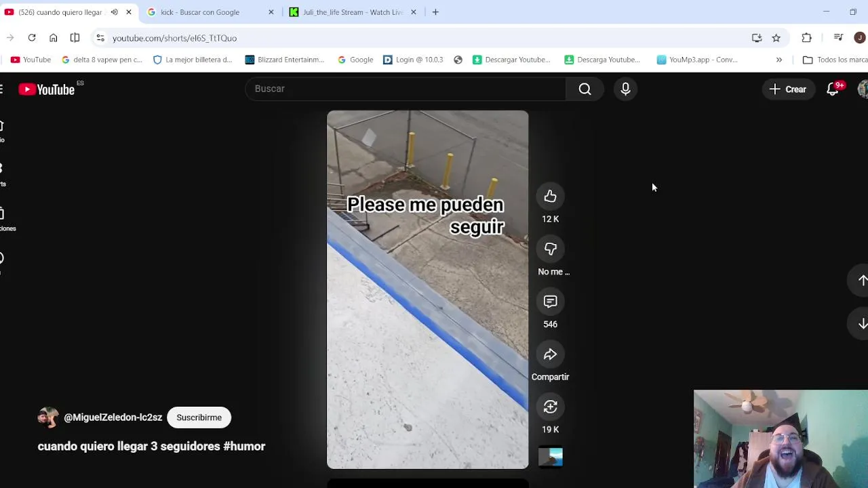Click the channel avatar of MiguelZeledon
Screen dimensions: 868x488
click(48, 418)
